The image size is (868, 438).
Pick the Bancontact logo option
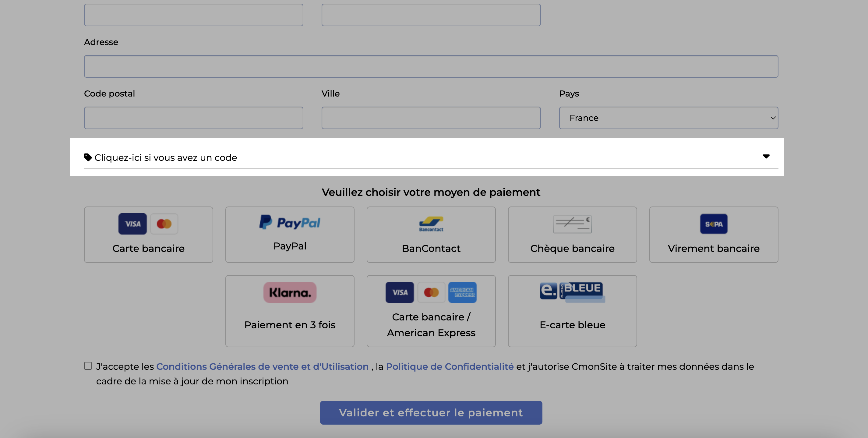pos(431,224)
